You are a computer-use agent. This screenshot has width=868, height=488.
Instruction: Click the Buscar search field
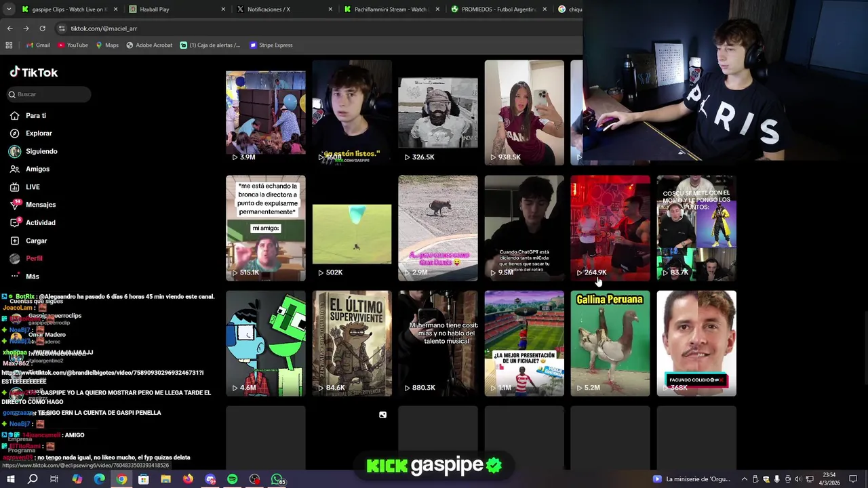tap(47, 94)
